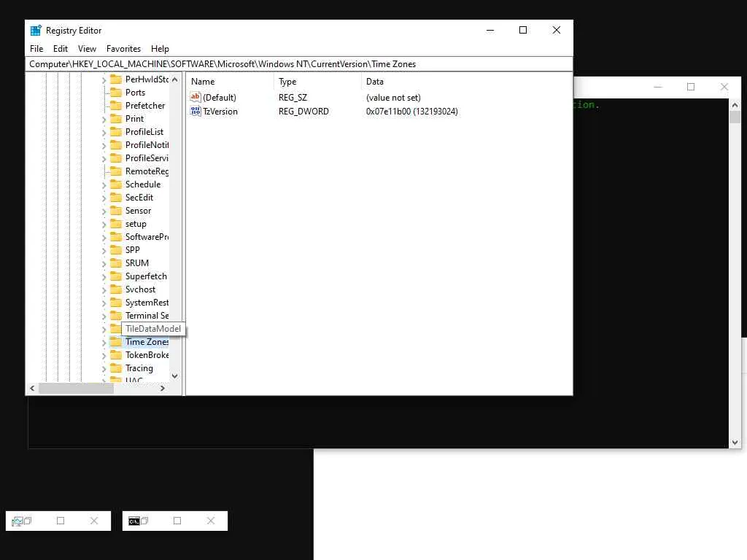Viewport: 747px width, 560px height.
Task: Click the ProfileList folder icon
Action: click(116, 132)
